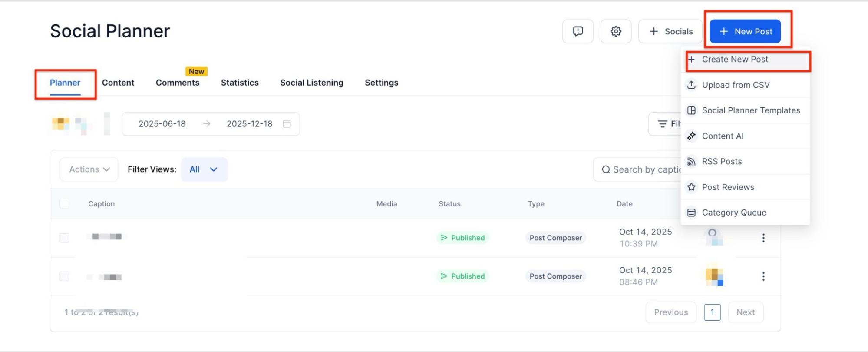Viewport: 868px width, 352px height.
Task: Open the Filter Views All dropdown
Action: (x=204, y=169)
